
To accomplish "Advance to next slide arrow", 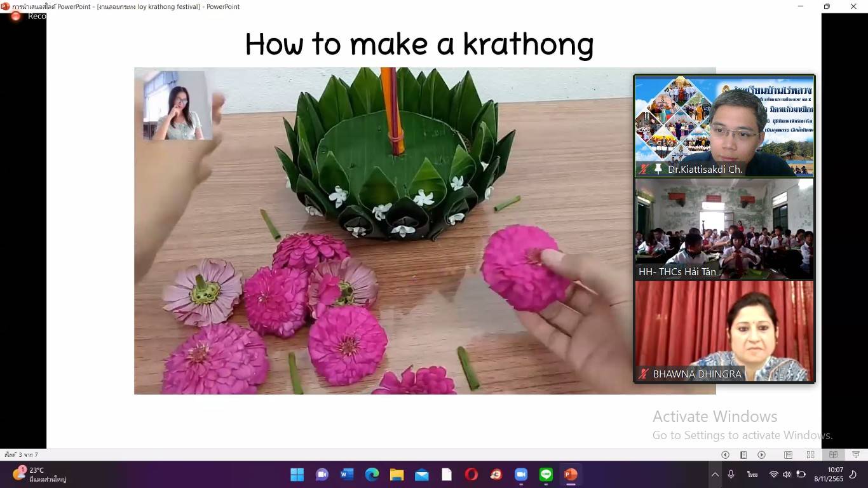I will tap(761, 455).
